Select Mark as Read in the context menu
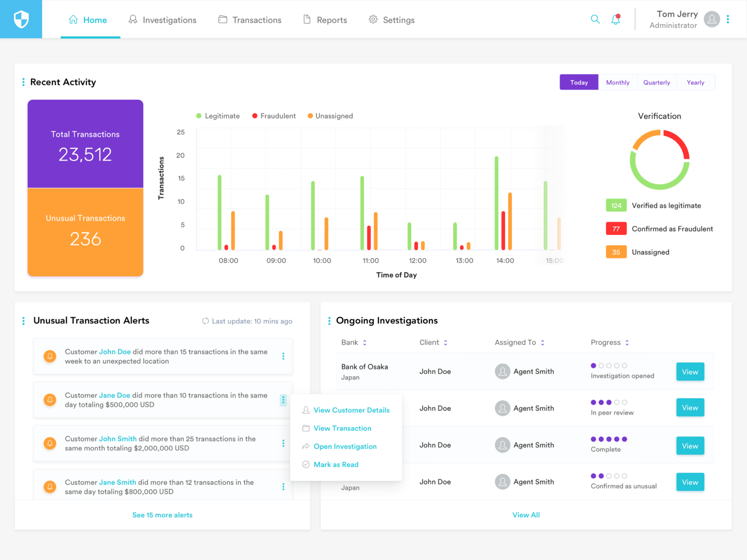 pyautogui.click(x=336, y=464)
